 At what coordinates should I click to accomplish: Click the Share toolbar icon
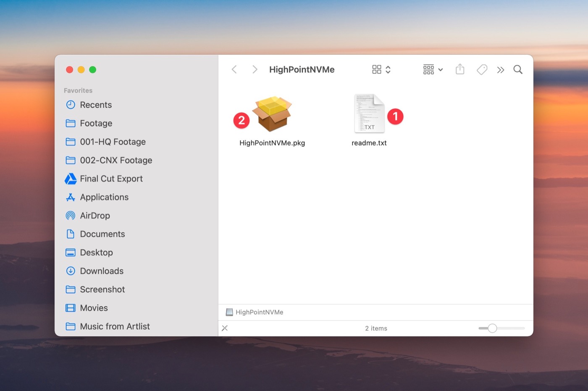[460, 69]
